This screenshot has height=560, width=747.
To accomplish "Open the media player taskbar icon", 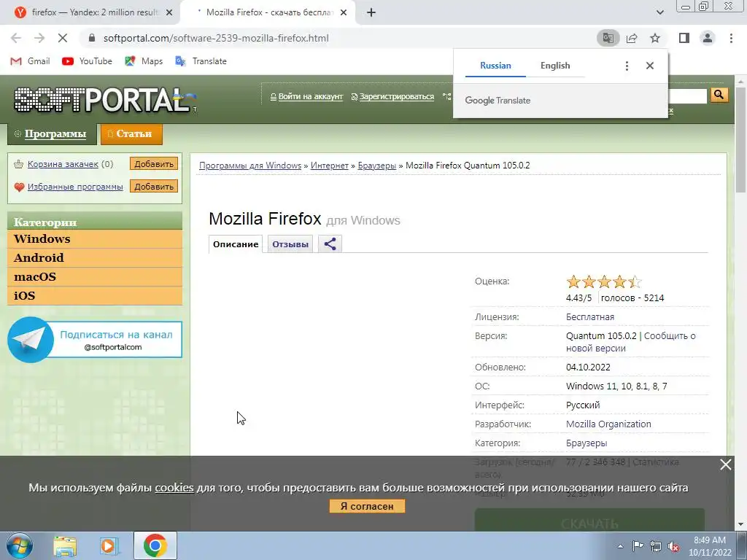I will pyautogui.click(x=109, y=545).
